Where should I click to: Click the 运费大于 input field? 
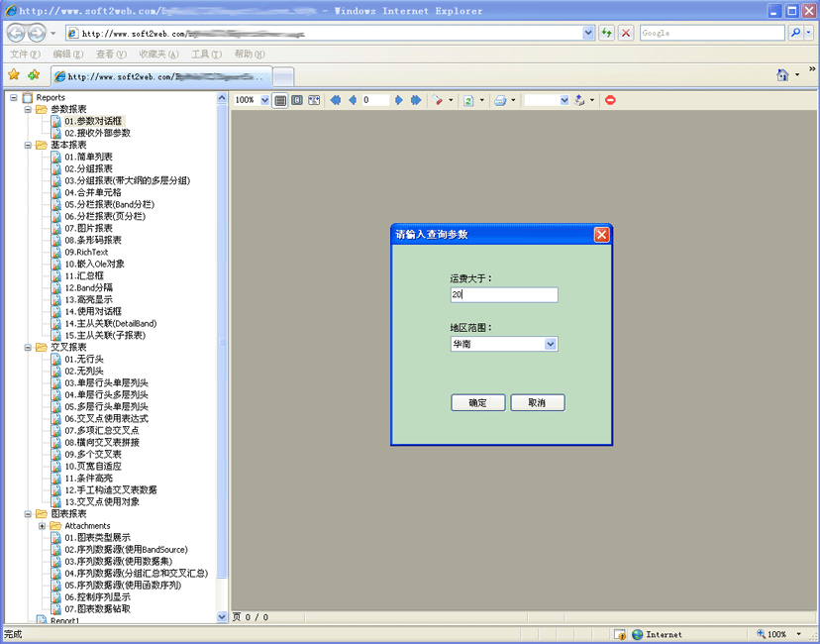pos(503,295)
